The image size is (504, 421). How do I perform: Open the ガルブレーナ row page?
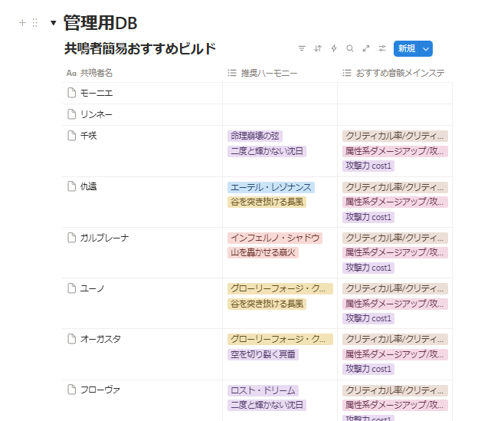pos(104,238)
